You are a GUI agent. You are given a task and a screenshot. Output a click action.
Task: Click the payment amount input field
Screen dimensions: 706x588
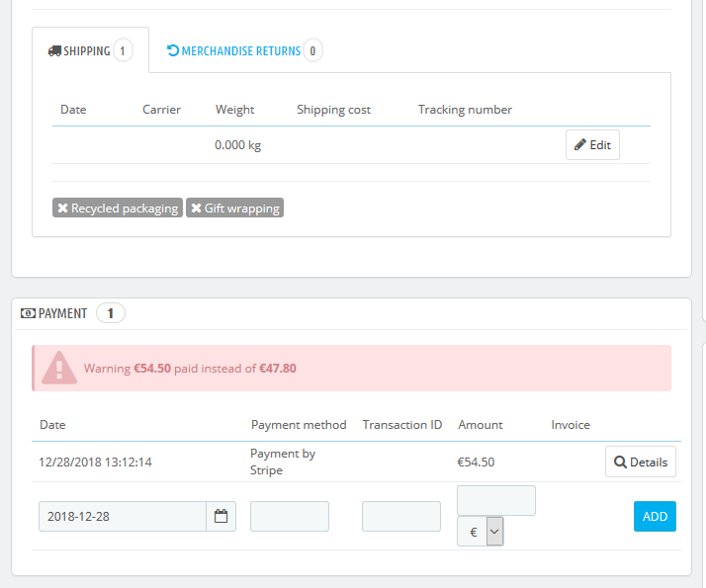point(496,500)
